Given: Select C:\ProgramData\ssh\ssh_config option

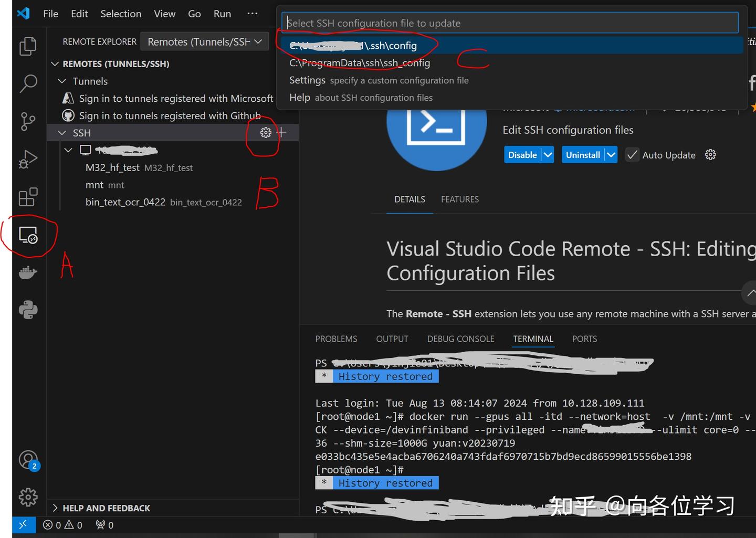Looking at the screenshot, I should click(x=512, y=63).
